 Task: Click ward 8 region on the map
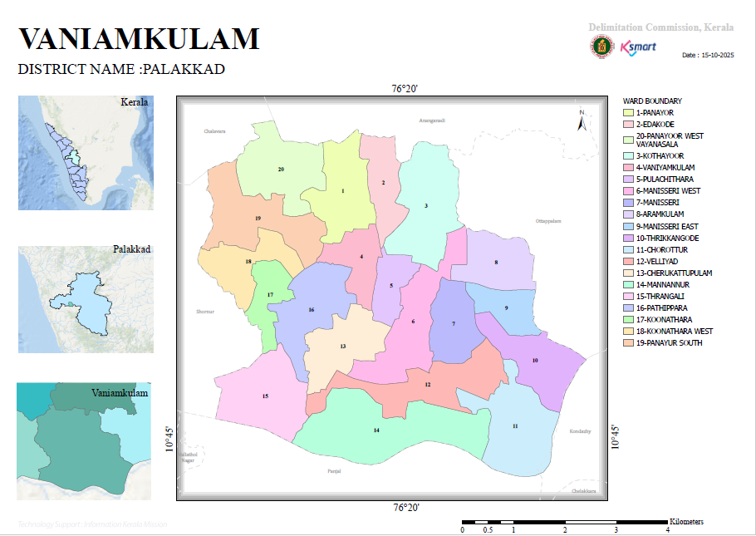[x=496, y=263]
